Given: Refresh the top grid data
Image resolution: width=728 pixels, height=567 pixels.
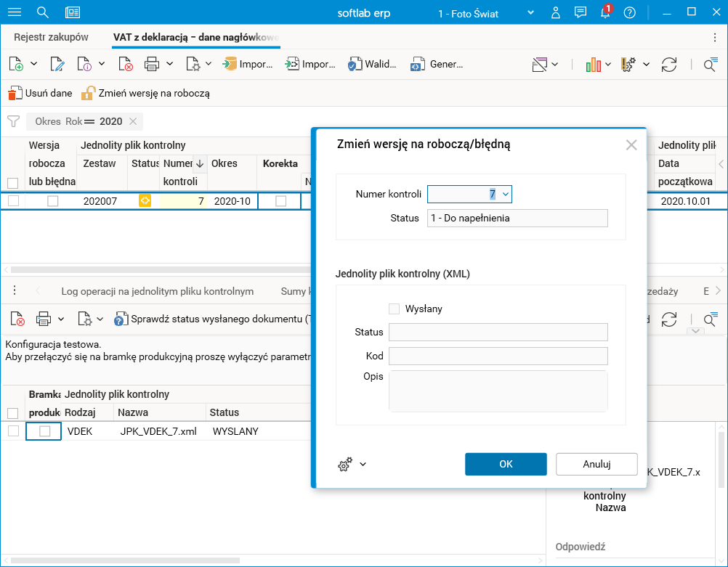Looking at the screenshot, I should [x=669, y=65].
